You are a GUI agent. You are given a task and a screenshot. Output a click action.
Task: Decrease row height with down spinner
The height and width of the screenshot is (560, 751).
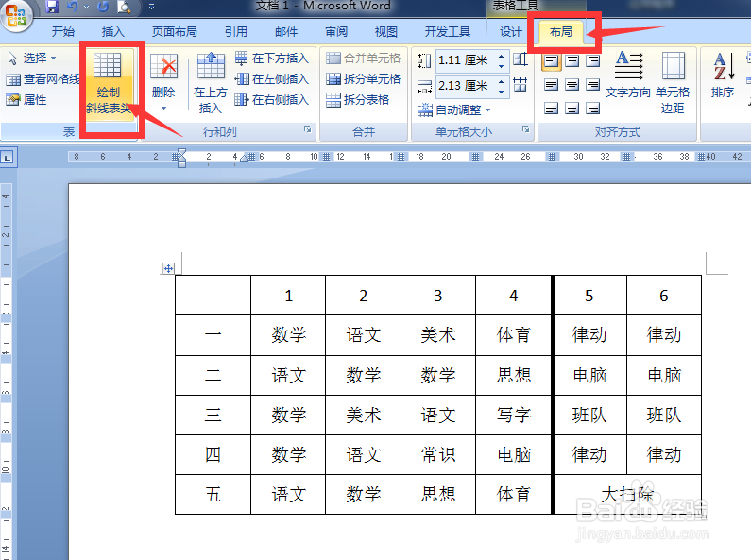pyautogui.click(x=501, y=66)
